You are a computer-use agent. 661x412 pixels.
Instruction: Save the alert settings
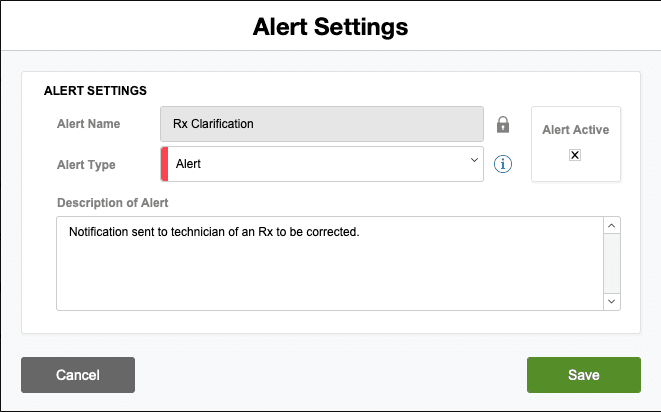tap(583, 375)
